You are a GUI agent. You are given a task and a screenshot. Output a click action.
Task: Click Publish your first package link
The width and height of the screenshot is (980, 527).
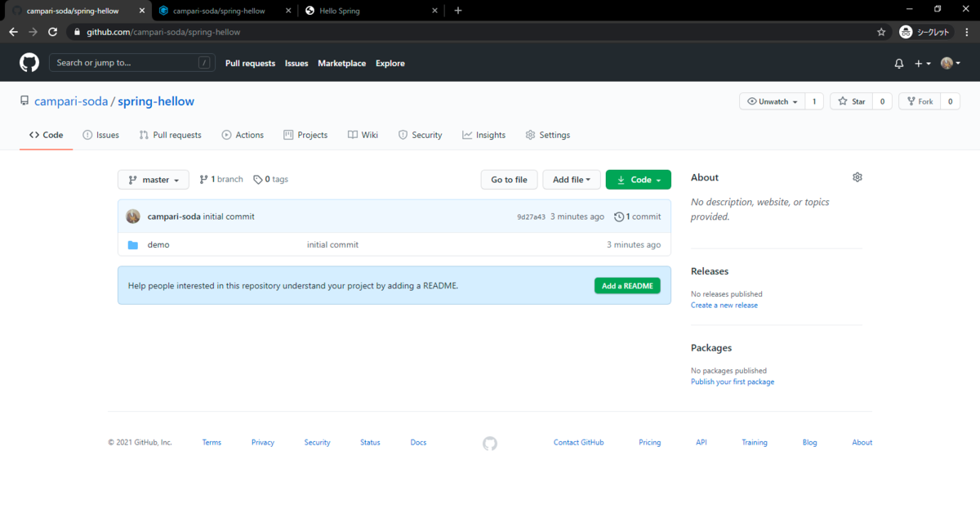pyautogui.click(x=733, y=382)
